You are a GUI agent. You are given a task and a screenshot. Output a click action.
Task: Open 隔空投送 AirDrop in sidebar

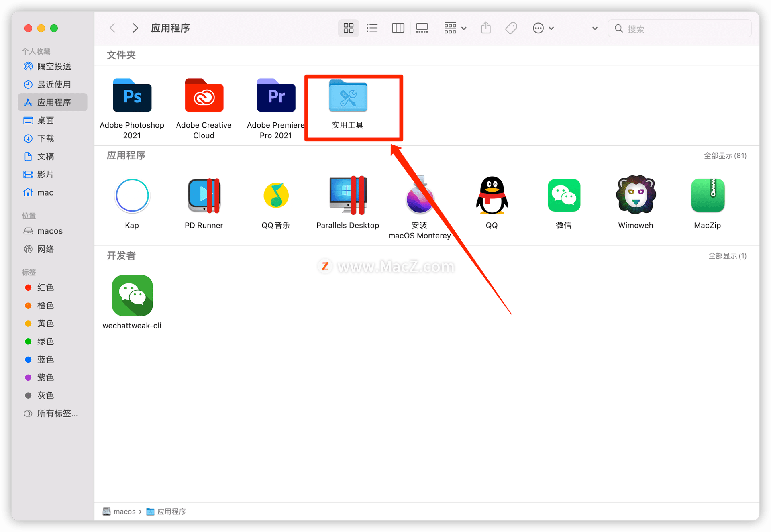point(53,66)
